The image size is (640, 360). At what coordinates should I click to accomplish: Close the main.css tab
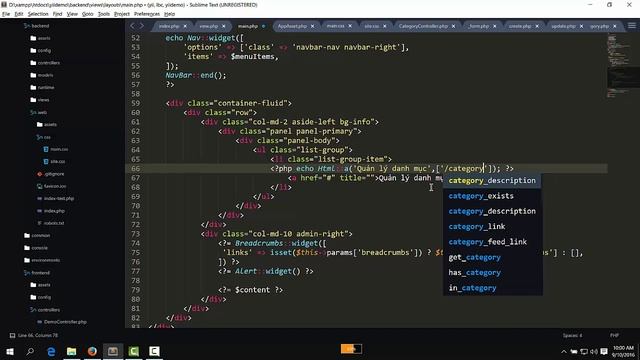[350, 26]
